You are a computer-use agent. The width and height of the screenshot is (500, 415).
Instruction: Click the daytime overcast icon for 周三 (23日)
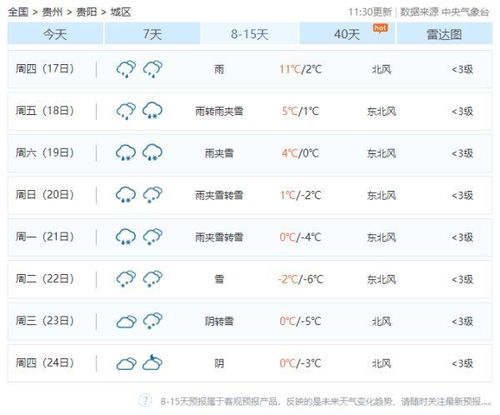126,322
